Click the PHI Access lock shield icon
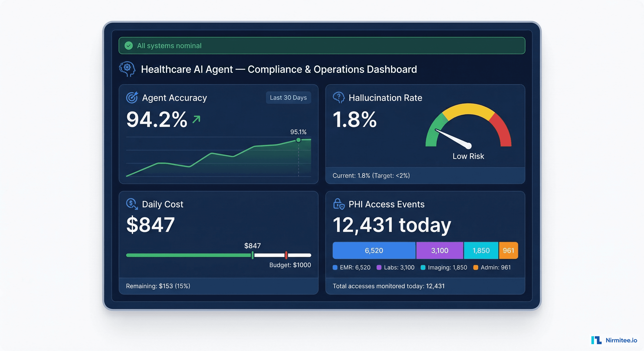Screen dimensions: 644x351 pos(339,204)
